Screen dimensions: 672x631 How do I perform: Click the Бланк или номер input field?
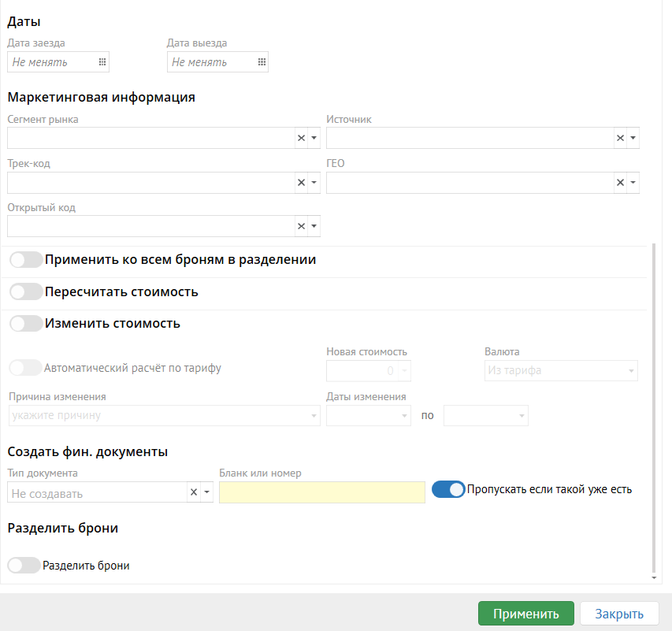pyautogui.click(x=322, y=492)
